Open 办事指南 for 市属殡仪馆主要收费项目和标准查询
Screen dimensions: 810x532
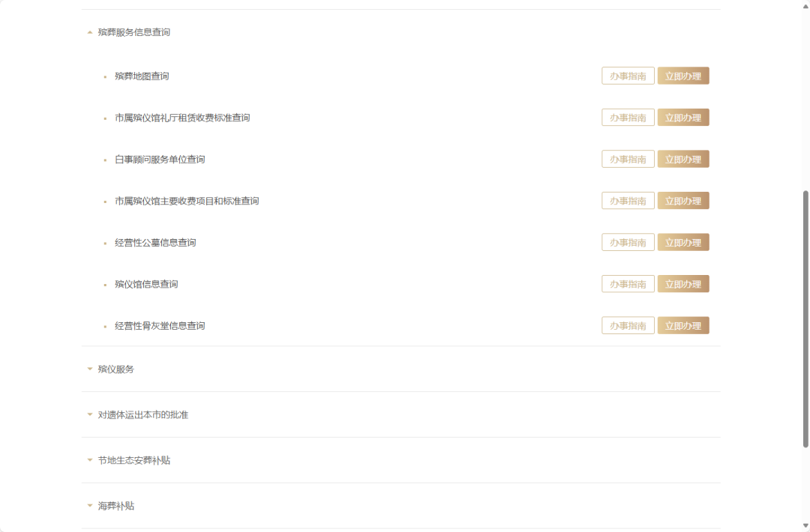[x=628, y=201]
